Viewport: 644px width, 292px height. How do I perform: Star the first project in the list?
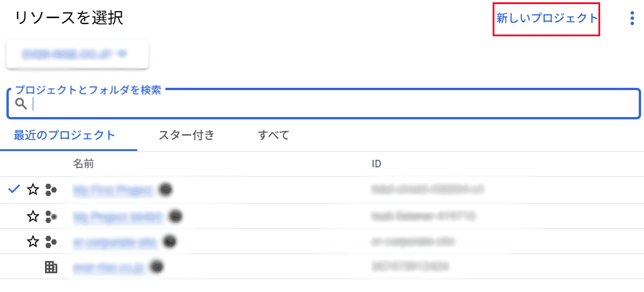(33, 190)
